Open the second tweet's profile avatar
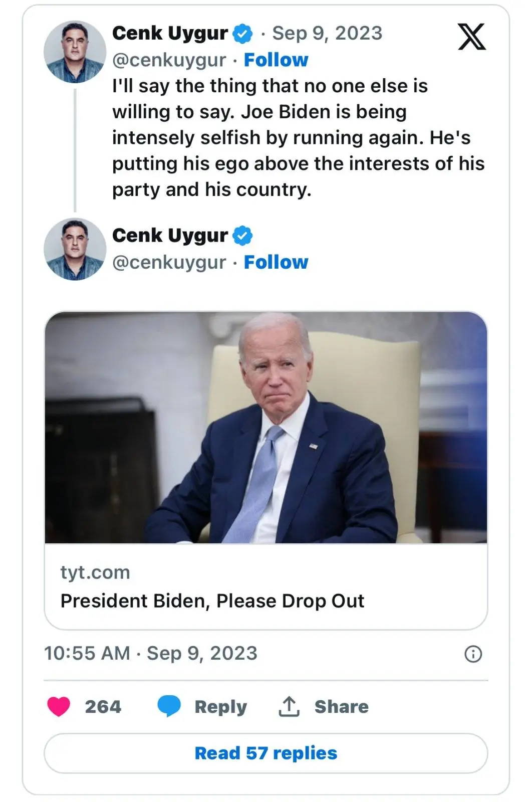The image size is (532, 802). click(x=75, y=249)
